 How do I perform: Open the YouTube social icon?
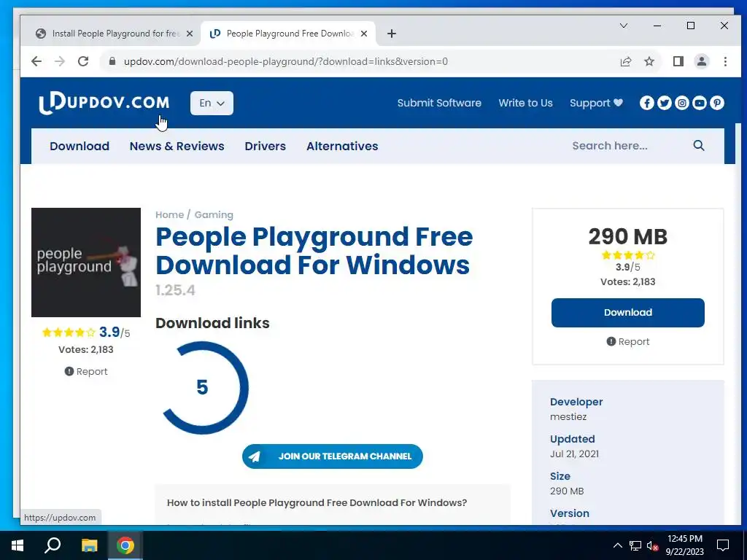coord(700,103)
